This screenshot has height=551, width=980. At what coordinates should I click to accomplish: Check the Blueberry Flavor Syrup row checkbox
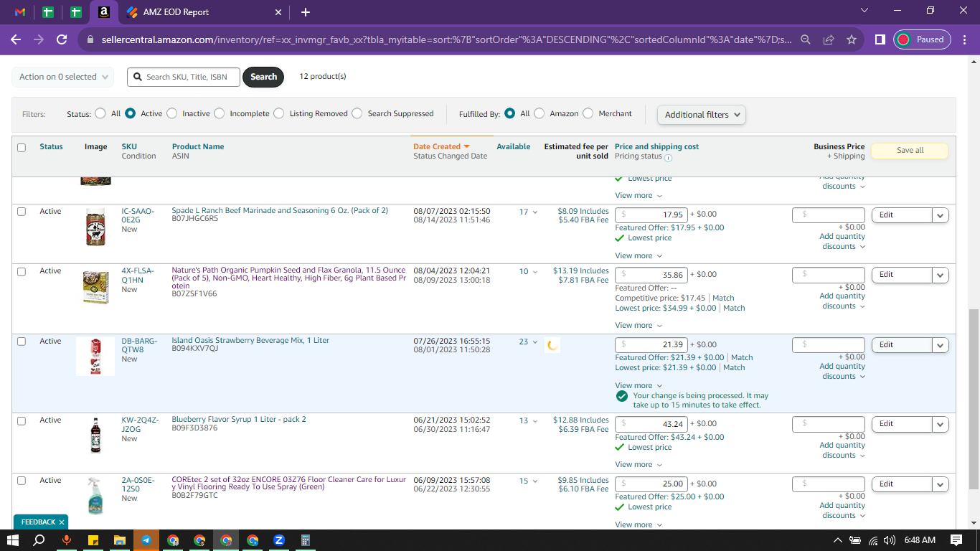(x=22, y=420)
